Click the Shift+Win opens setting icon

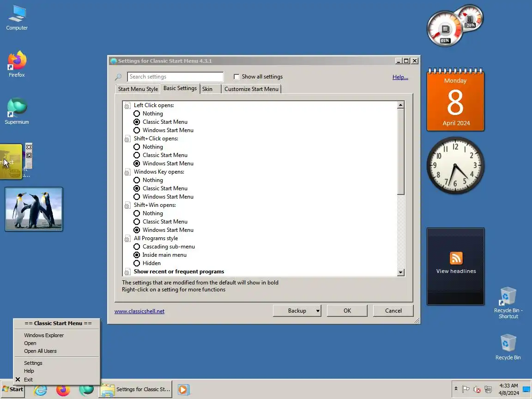point(127,205)
